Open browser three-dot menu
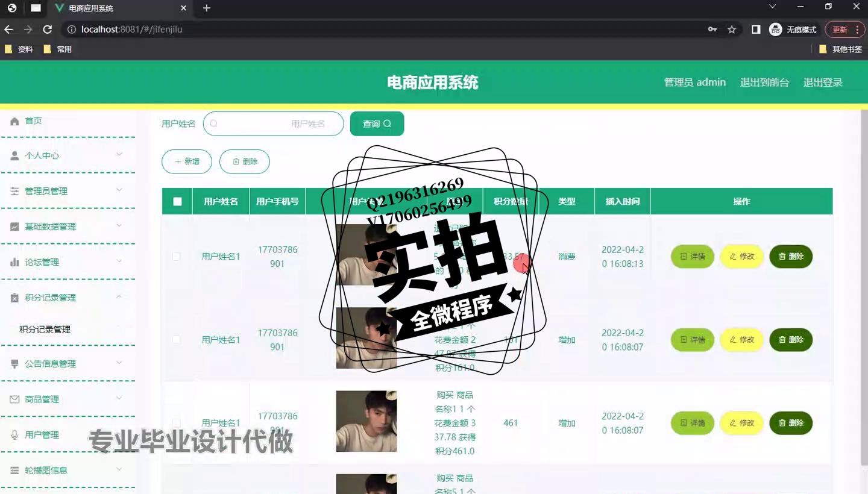This screenshot has height=494, width=868. pos(857,30)
